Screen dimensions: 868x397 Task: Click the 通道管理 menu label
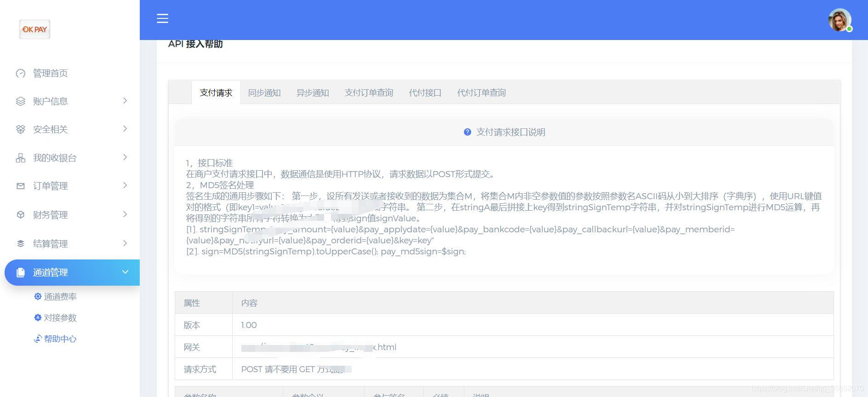coord(50,272)
